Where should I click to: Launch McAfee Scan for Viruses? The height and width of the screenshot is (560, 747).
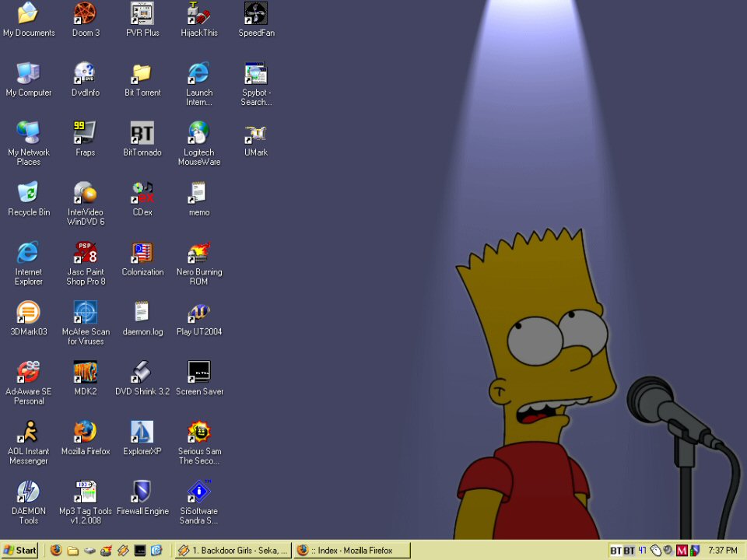click(86, 323)
